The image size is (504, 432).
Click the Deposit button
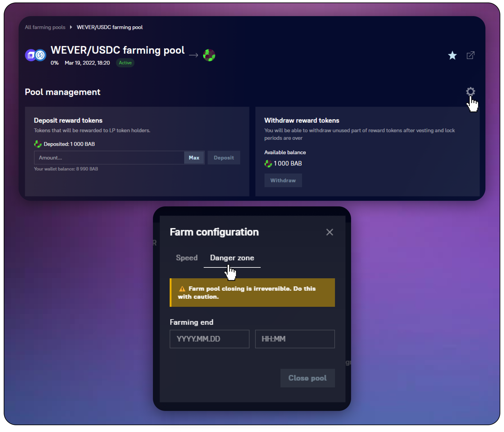pos(224,158)
